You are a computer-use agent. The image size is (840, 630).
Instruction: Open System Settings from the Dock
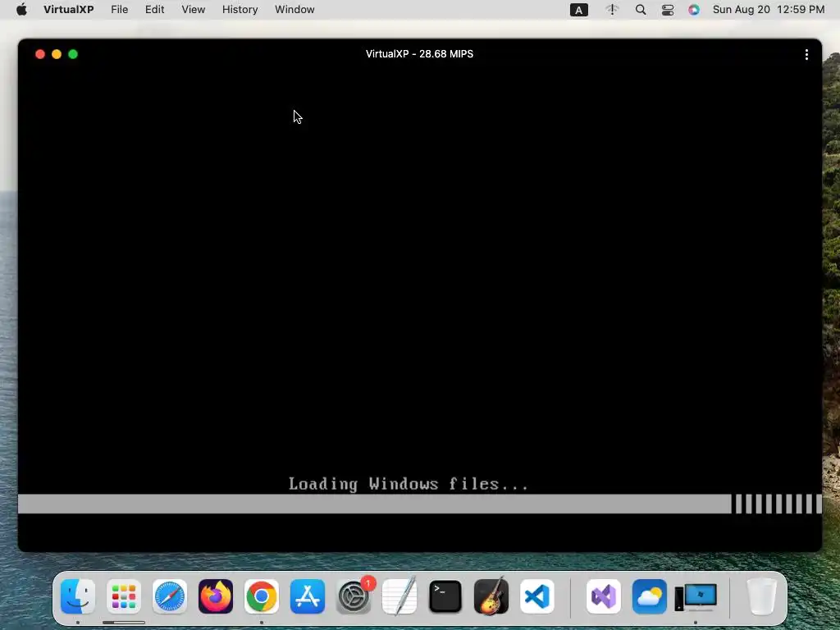click(354, 596)
